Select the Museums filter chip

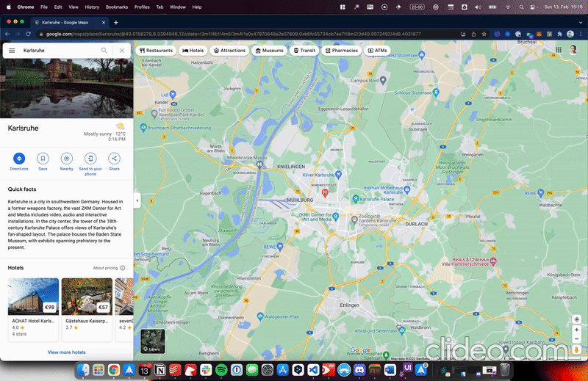(x=269, y=51)
